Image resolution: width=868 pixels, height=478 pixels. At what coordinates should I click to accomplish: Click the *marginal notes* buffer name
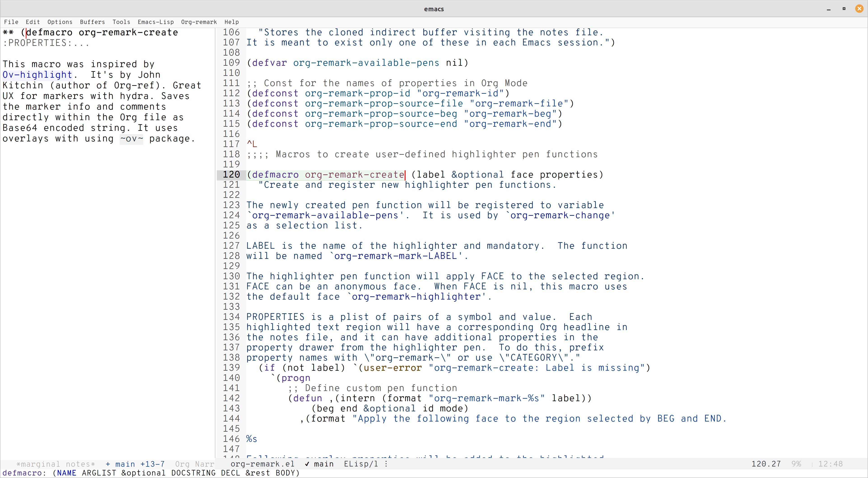56,464
